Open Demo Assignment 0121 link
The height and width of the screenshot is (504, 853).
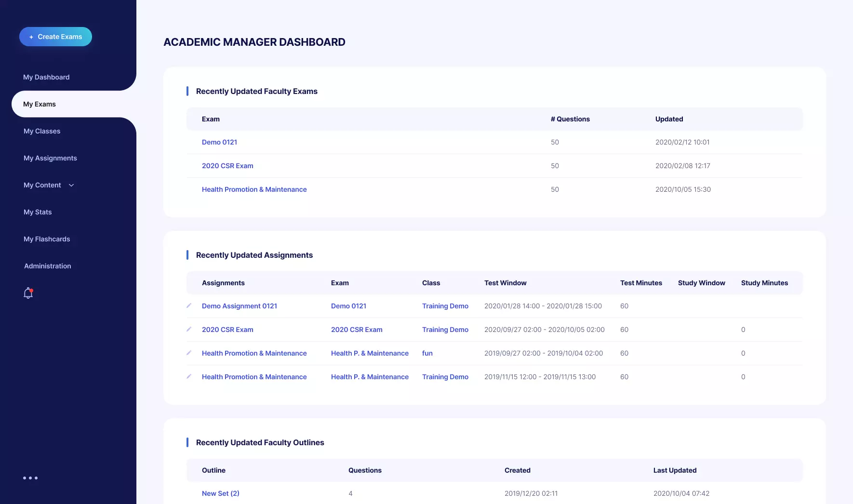tap(240, 306)
